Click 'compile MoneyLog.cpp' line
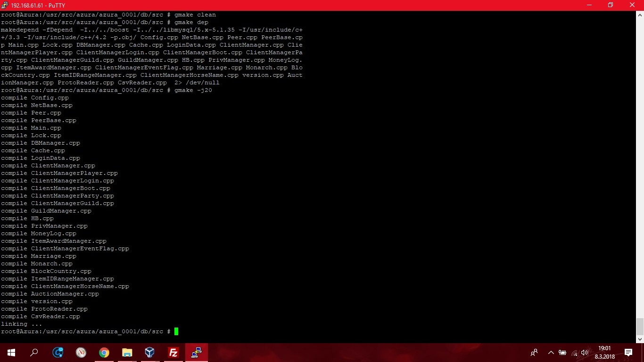This screenshot has height=362, width=644. point(39,233)
